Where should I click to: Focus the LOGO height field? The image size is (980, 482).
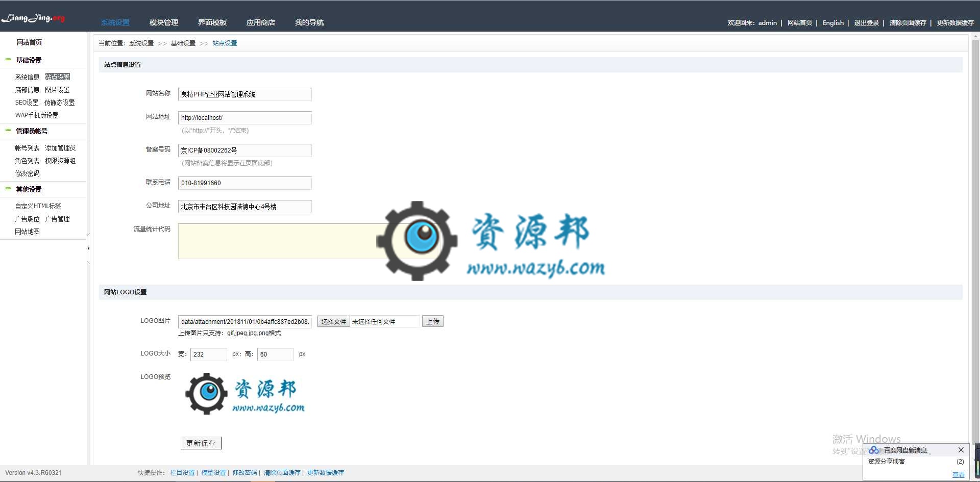[275, 354]
